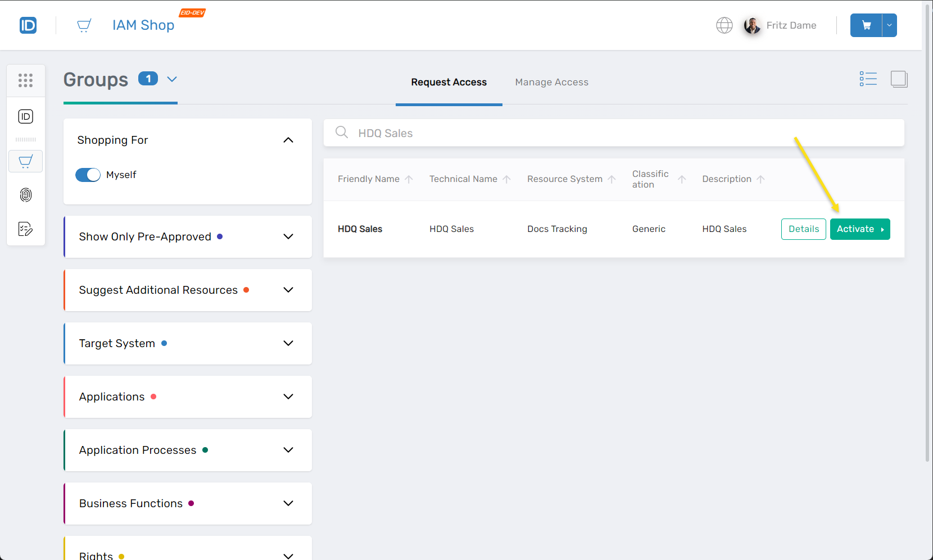Click the Activate button for HDQ Sales
933x560 pixels.
click(x=859, y=229)
